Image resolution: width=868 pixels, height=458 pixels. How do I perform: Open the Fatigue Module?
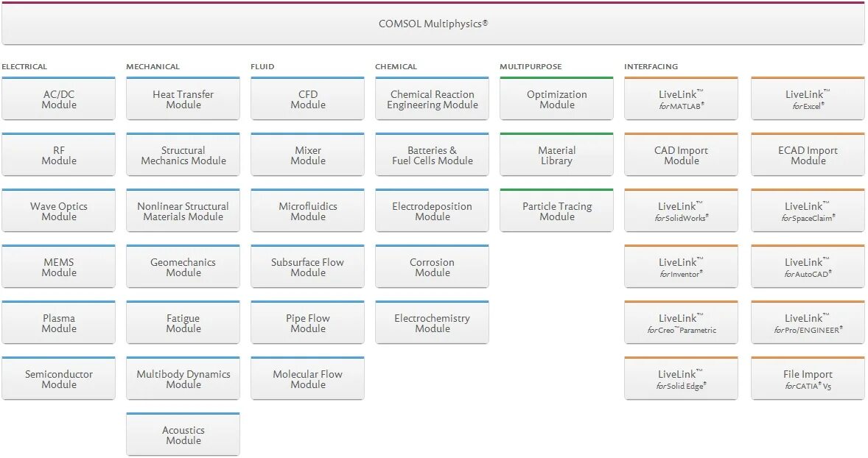tap(183, 322)
